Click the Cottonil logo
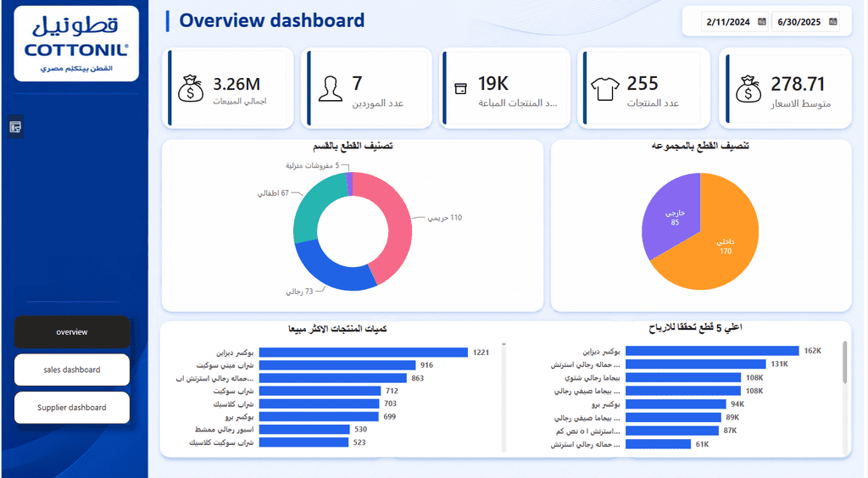The height and width of the screenshot is (478, 868). (76, 44)
